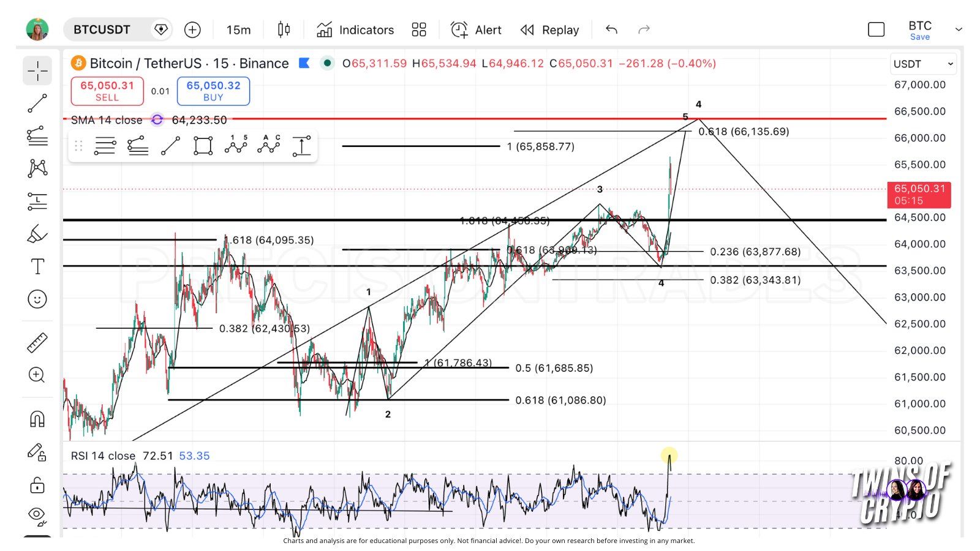Toggle lock all drawings
The height and width of the screenshot is (551, 980).
click(x=37, y=485)
